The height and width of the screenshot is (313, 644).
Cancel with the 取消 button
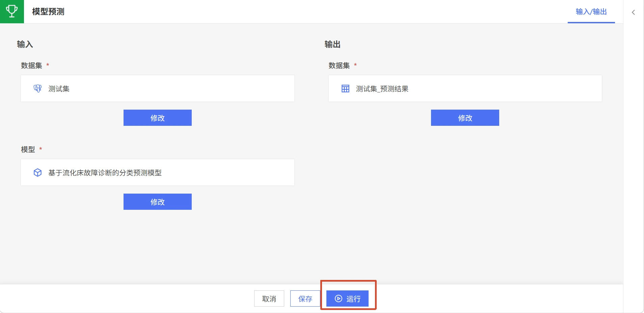point(269,298)
